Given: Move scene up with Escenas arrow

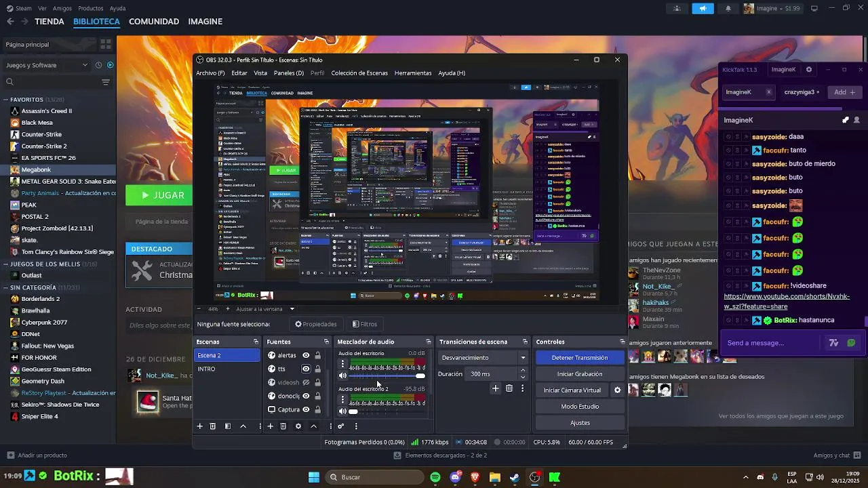Looking at the screenshot, I should point(243,426).
